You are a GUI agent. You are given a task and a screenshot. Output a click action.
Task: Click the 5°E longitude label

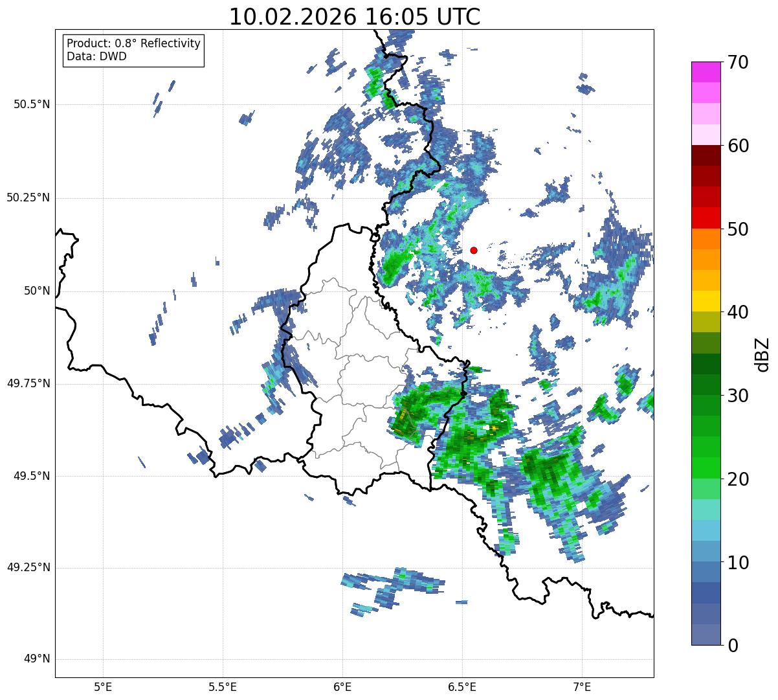pyautogui.click(x=103, y=686)
